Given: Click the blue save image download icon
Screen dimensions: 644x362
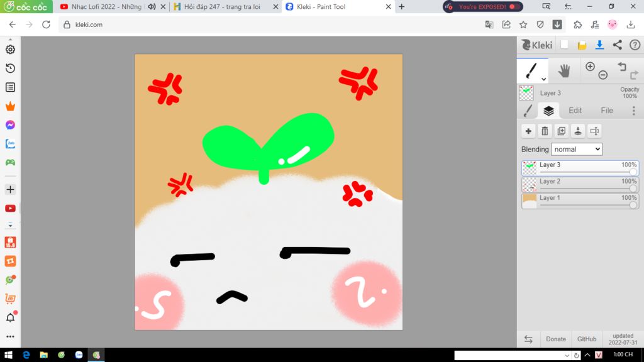Looking at the screenshot, I should [599, 45].
